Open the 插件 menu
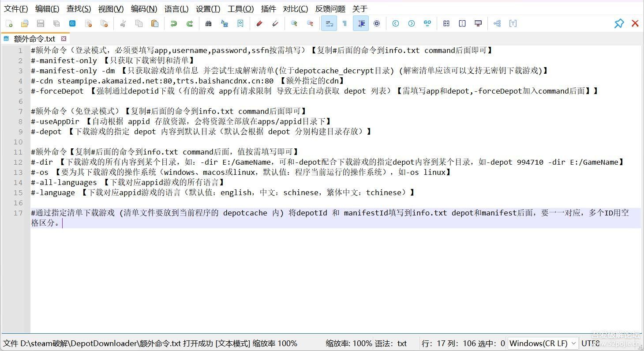The height and width of the screenshot is (351, 644). tap(268, 8)
